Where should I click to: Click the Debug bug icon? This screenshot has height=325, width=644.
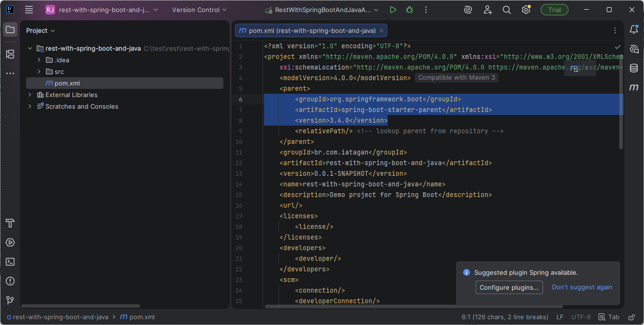pos(410,10)
